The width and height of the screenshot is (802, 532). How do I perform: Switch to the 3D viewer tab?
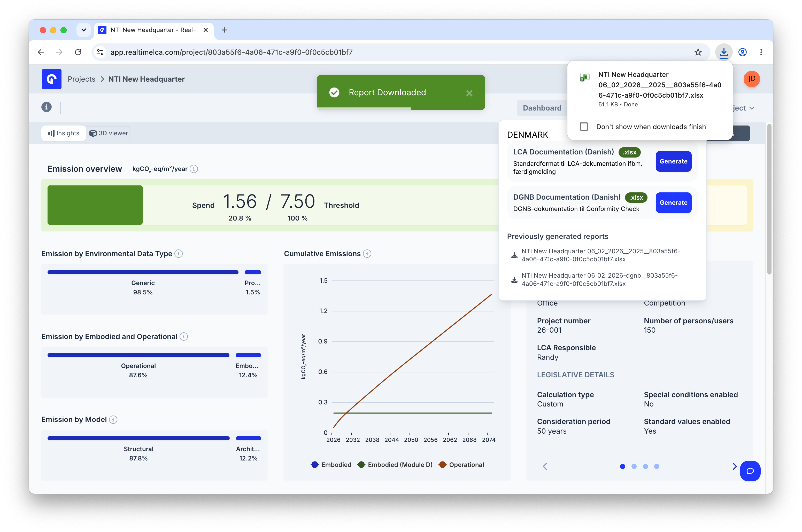[x=109, y=133]
